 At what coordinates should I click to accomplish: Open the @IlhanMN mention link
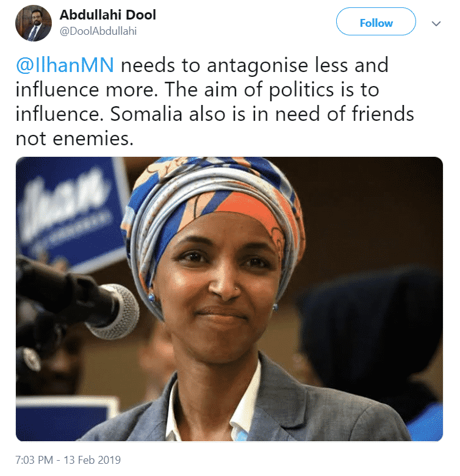tap(65, 65)
